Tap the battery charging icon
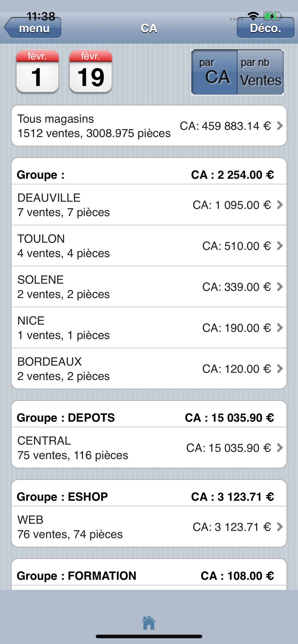Viewport: 298px width, 644px height. point(273,17)
